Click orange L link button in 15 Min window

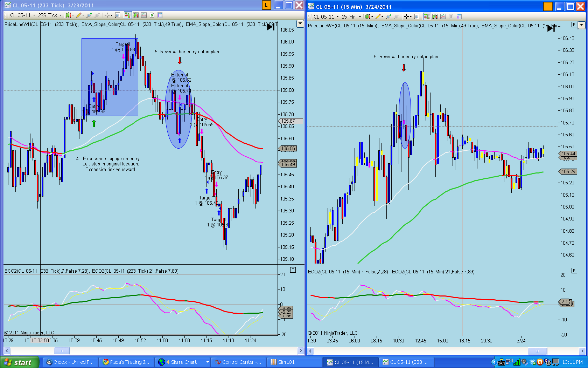tap(548, 6)
